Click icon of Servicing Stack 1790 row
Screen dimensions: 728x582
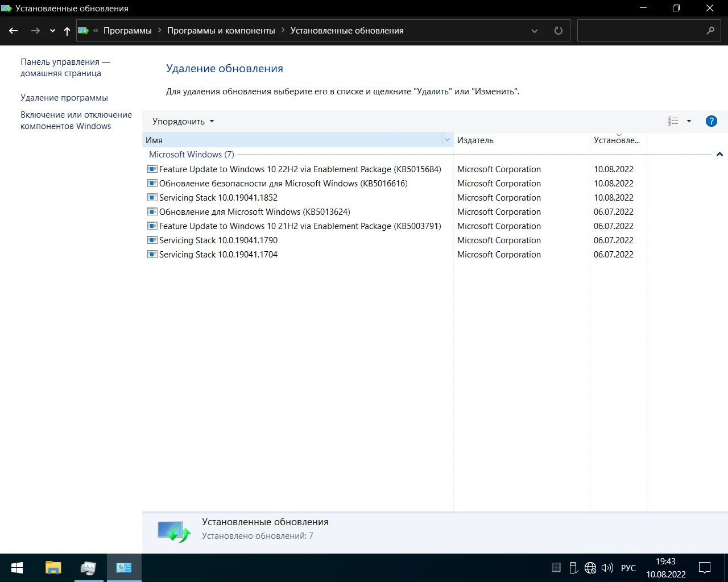pyautogui.click(x=152, y=240)
